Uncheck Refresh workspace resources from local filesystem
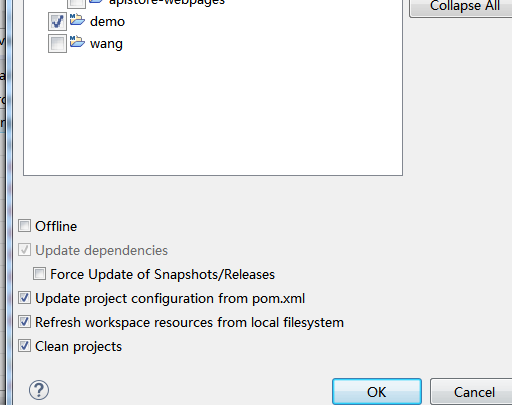512x405 pixels. (x=24, y=322)
